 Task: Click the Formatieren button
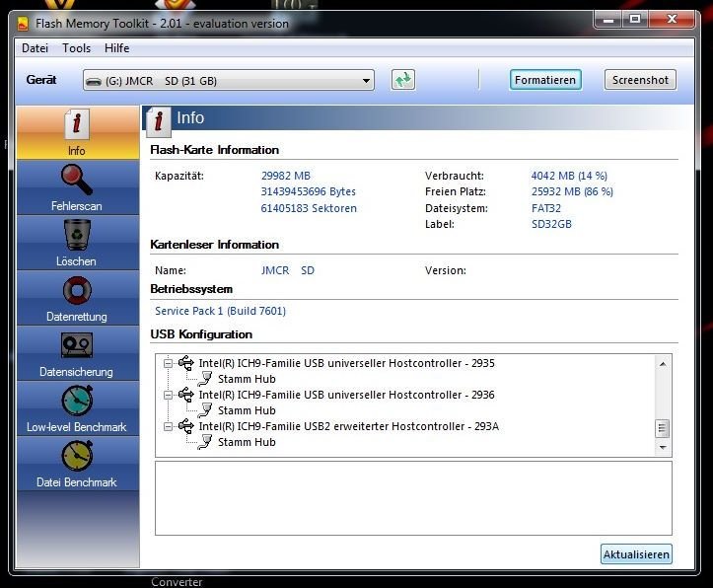pyautogui.click(x=545, y=80)
